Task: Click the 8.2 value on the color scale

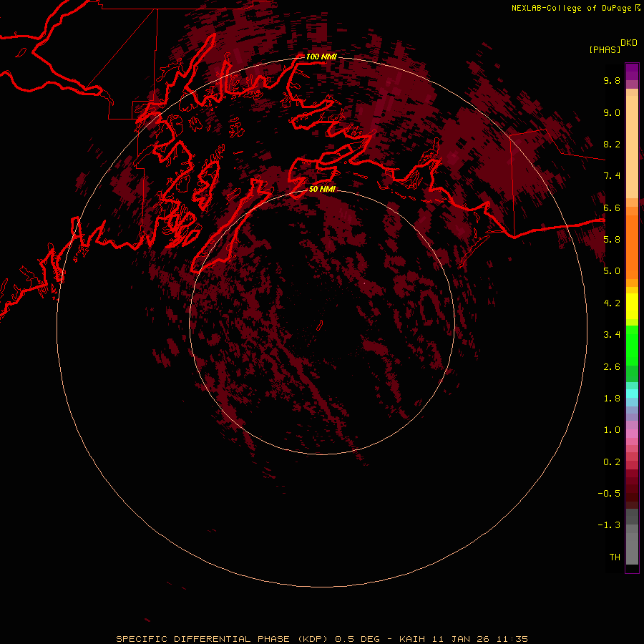Action: tap(612, 144)
